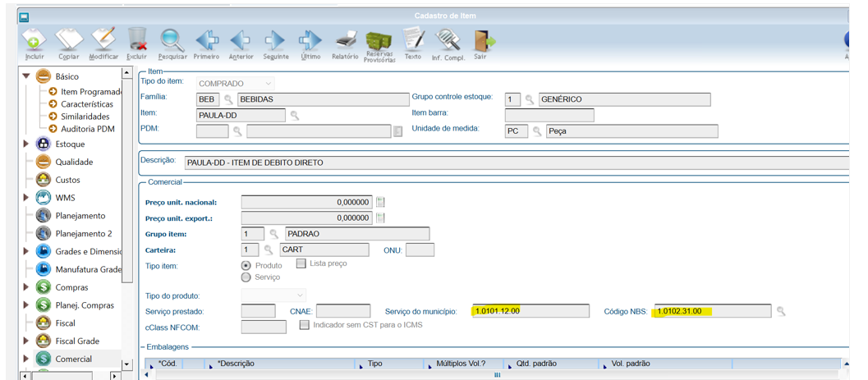Select Qualidade in sidebar tree
868x380 pixels.
tap(74, 162)
